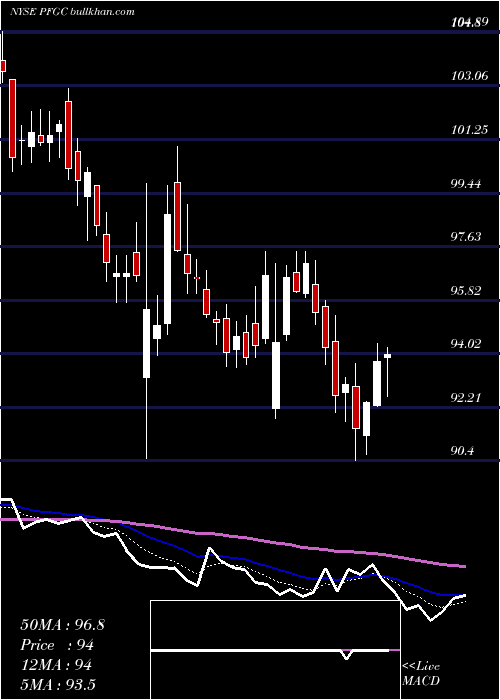Click the 50MA : 96.8 readout
Viewport: 500px width, 700px height.
[62, 625]
